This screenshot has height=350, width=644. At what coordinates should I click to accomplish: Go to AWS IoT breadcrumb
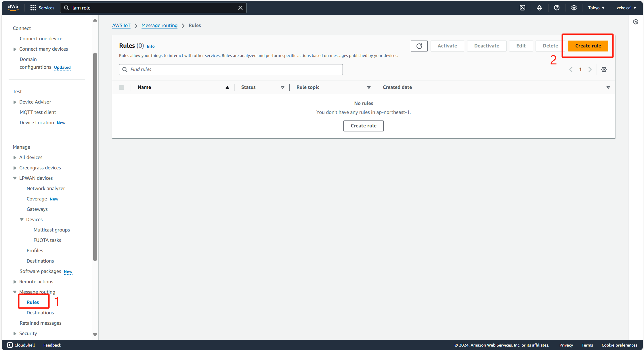pyautogui.click(x=121, y=25)
